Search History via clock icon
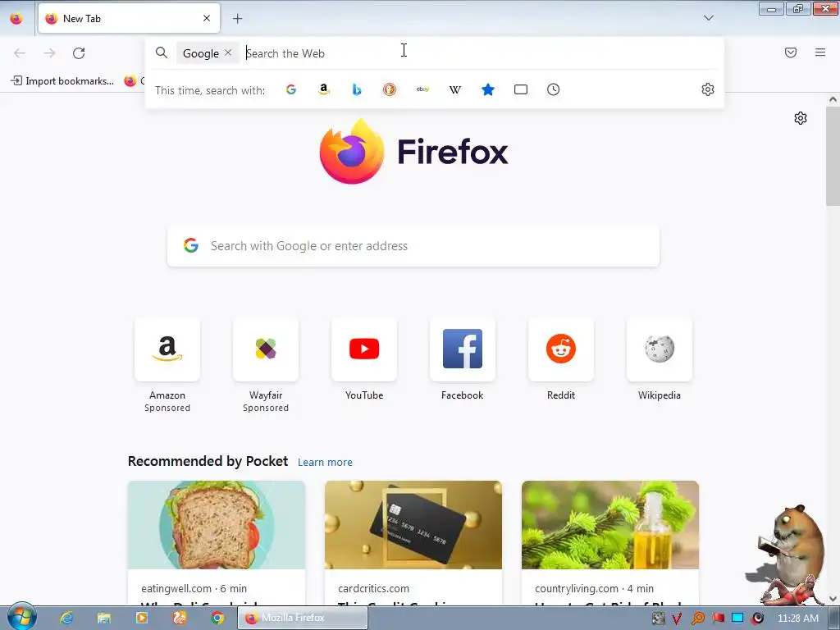 554,89
